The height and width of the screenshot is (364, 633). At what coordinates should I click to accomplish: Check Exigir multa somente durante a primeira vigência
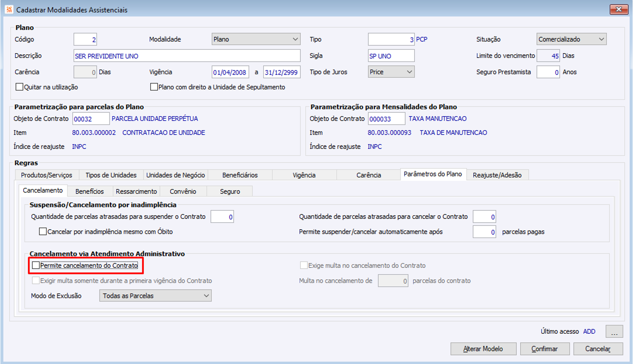(36, 281)
